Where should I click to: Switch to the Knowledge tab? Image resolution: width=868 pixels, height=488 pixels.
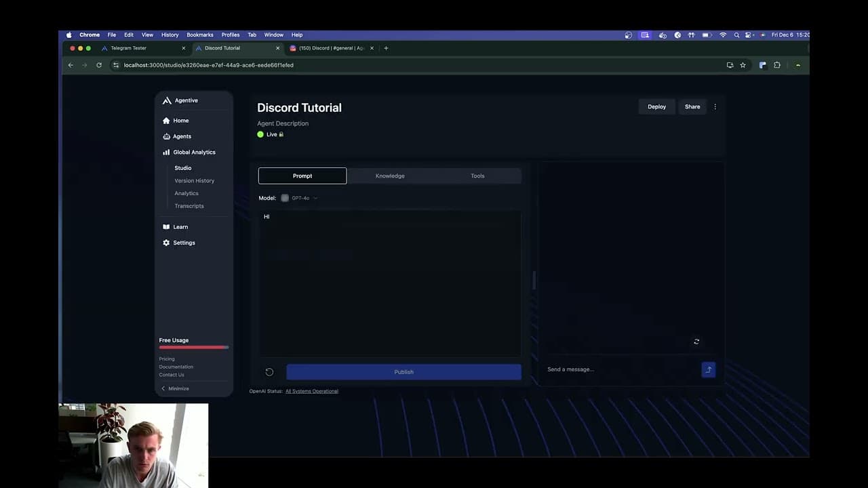(390, 176)
